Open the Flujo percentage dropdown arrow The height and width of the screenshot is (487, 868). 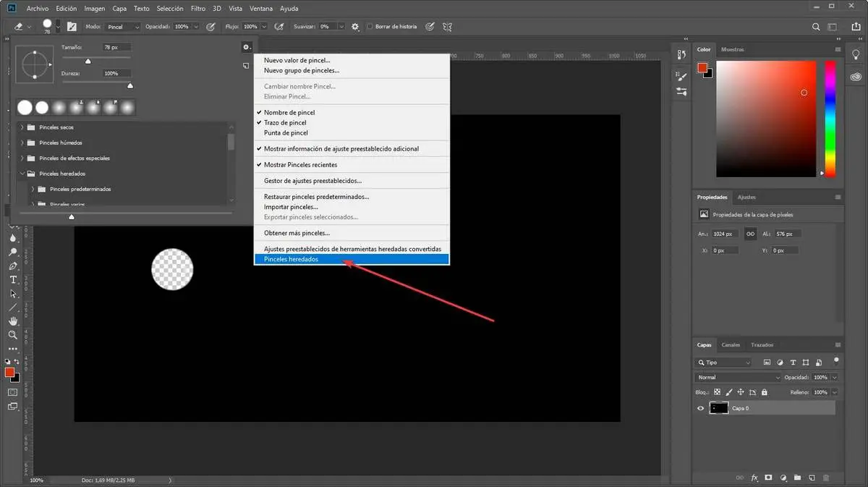263,27
